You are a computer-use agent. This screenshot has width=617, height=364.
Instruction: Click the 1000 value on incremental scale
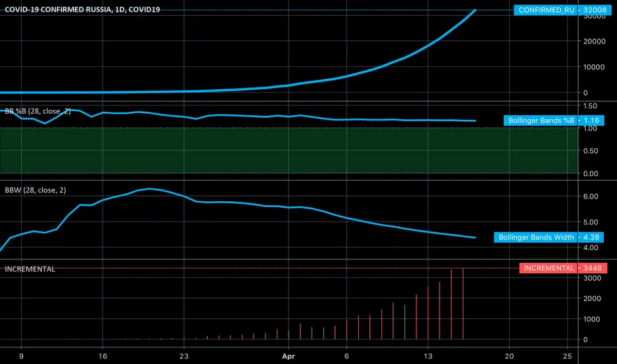point(593,319)
